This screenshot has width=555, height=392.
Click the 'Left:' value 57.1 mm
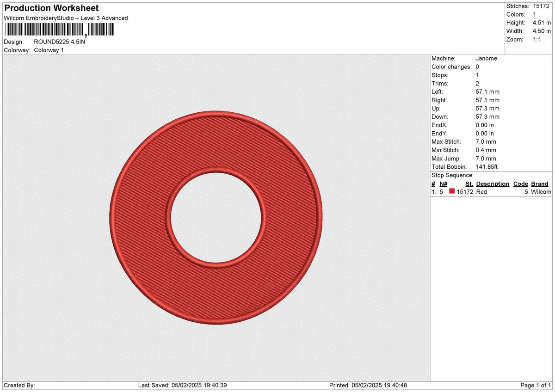(x=487, y=92)
